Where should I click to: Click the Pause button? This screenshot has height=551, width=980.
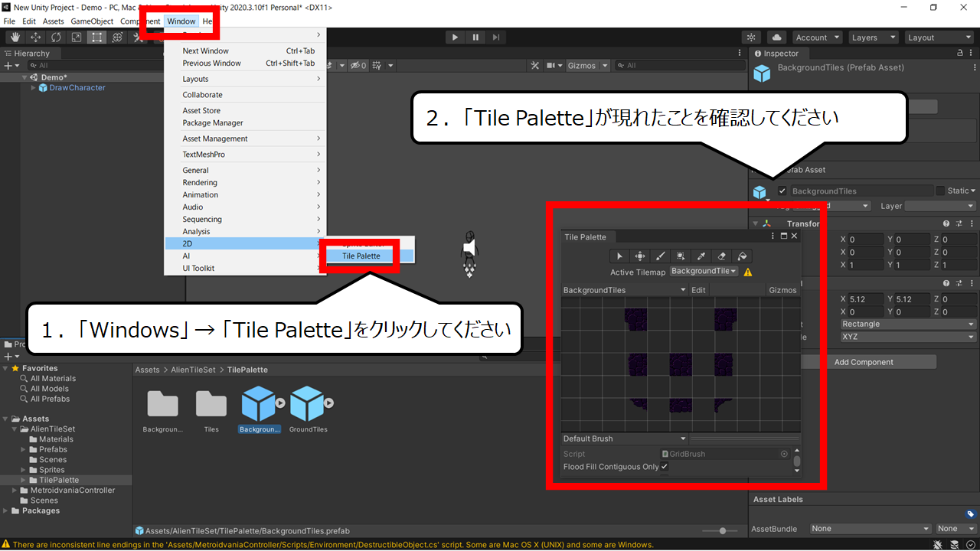475,37
